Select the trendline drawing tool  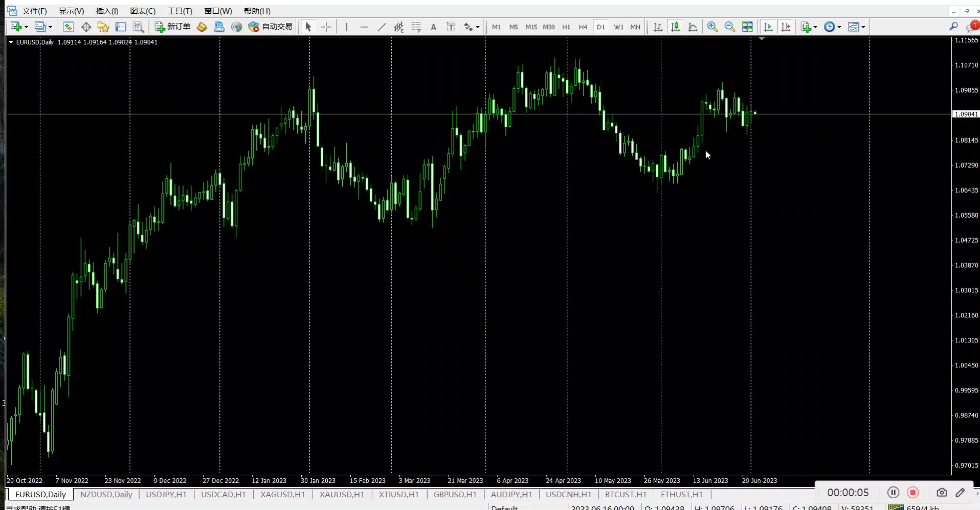click(x=382, y=27)
